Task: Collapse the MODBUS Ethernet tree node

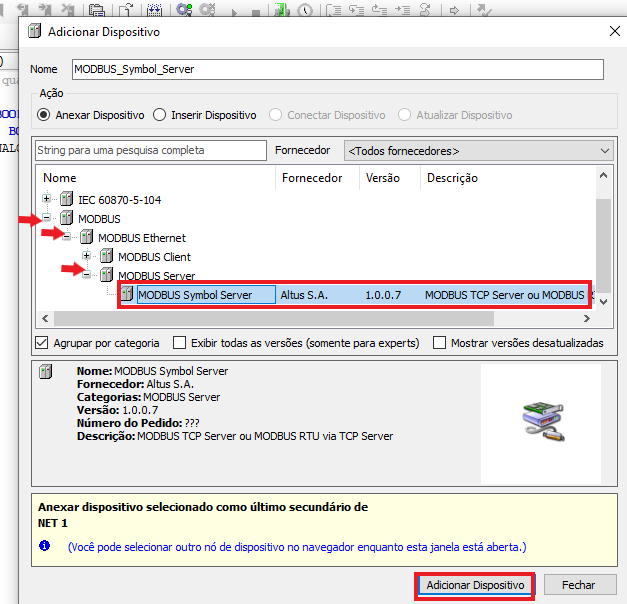Action: tap(66, 238)
